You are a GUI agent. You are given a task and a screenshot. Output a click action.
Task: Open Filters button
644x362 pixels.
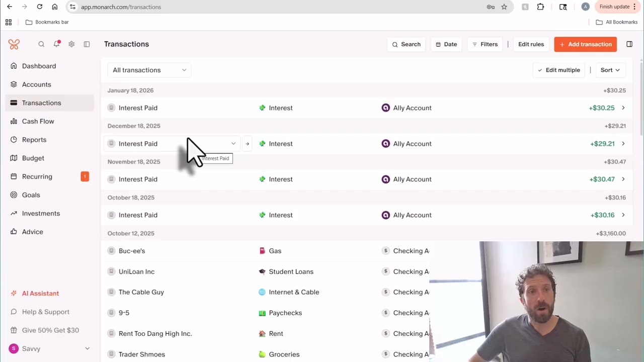pos(485,44)
